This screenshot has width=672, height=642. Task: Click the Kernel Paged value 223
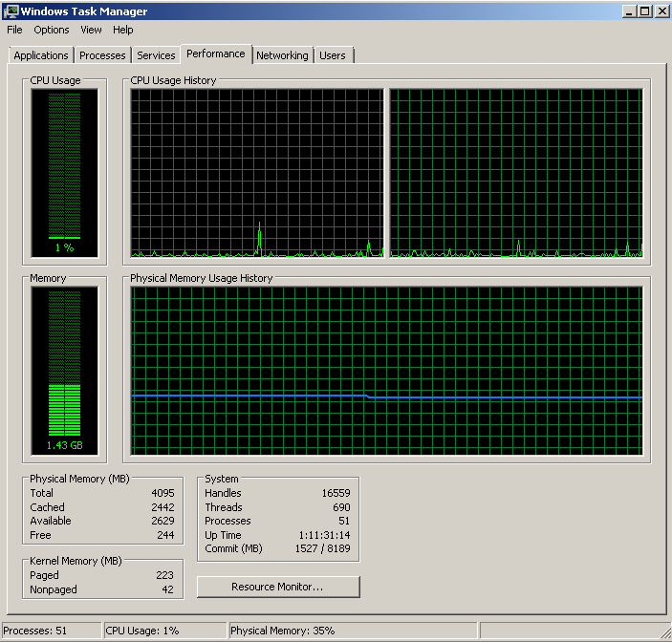[164, 575]
